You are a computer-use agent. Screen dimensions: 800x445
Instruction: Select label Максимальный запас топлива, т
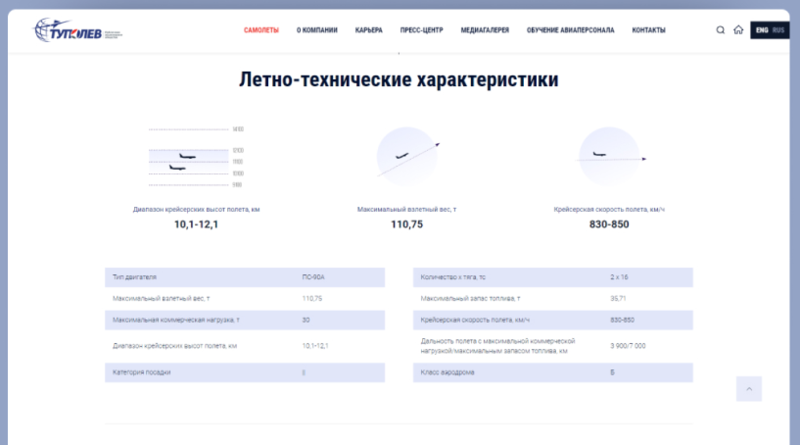pyautogui.click(x=470, y=299)
